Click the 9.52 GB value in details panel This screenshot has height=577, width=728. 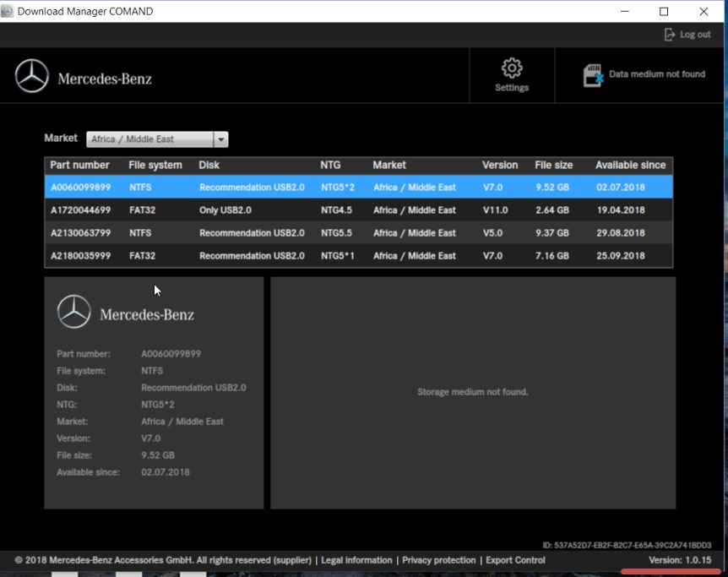(x=158, y=455)
